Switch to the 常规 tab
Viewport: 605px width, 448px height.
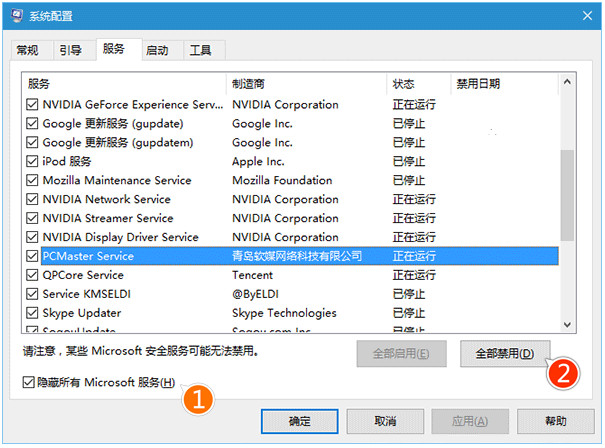coord(28,50)
